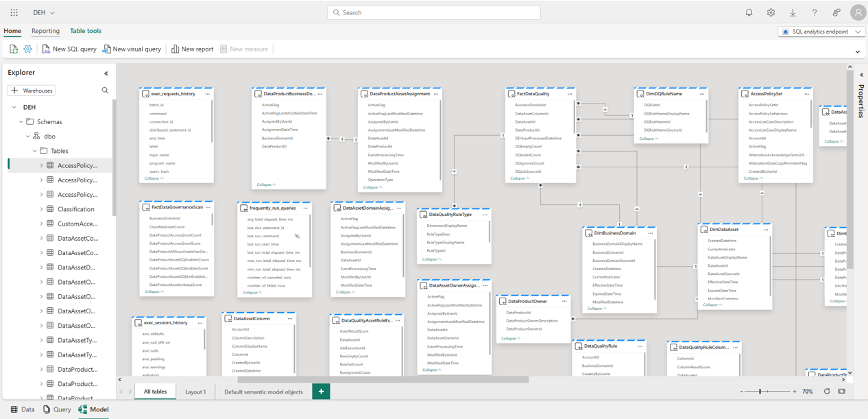Select DQRuleNameDisplayName column in DimDQRuleName
Viewport: 868px width, 419px height.
(x=666, y=114)
